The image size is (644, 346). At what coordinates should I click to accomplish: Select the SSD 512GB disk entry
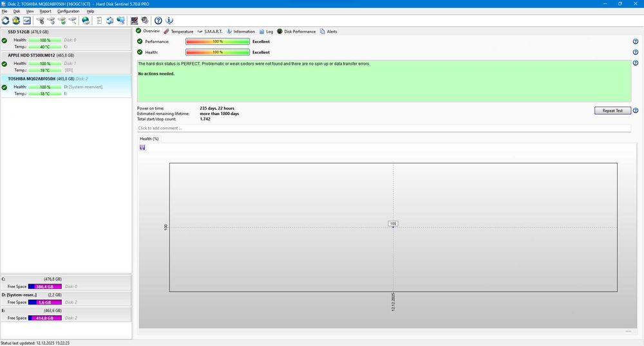[66, 39]
